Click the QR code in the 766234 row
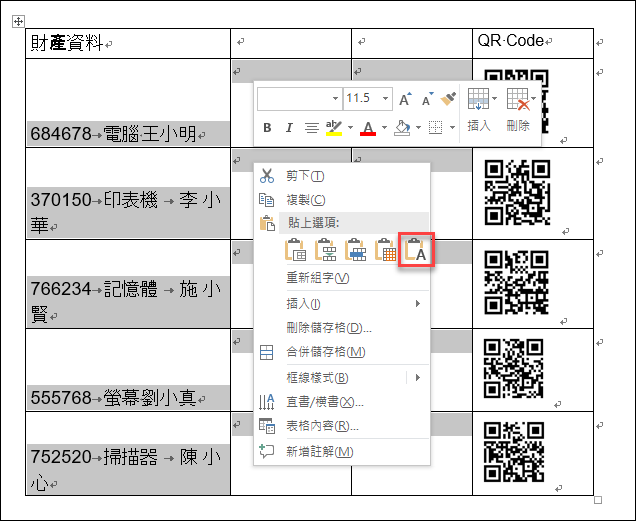636x521 pixels. [517, 282]
